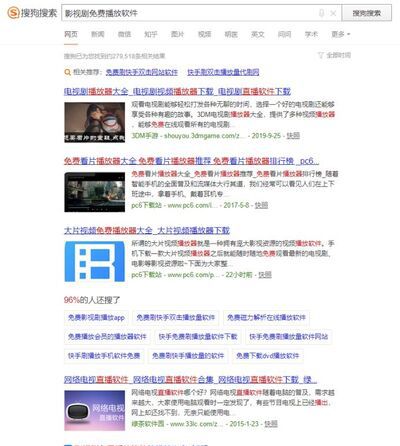Image resolution: width=400 pixels, height=446 pixels.
Task: Open related suggestion 快手刷双击播放量代刷网
Action: pos(223,72)
